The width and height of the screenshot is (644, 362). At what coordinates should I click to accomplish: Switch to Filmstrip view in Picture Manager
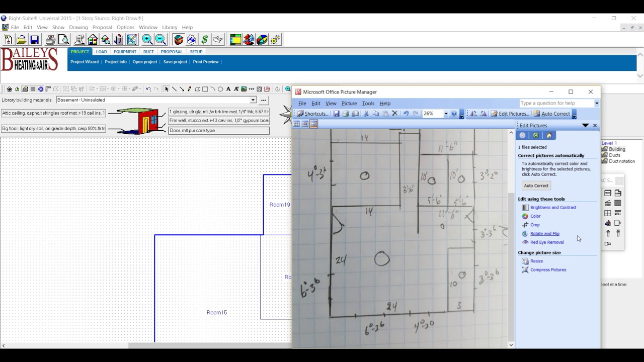[x=305, y=124]
